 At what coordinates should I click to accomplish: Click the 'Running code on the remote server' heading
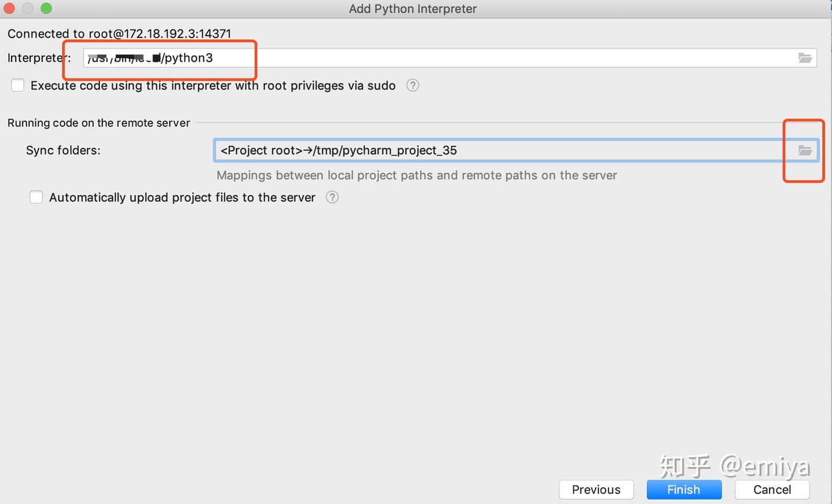(x=99, y=123)
